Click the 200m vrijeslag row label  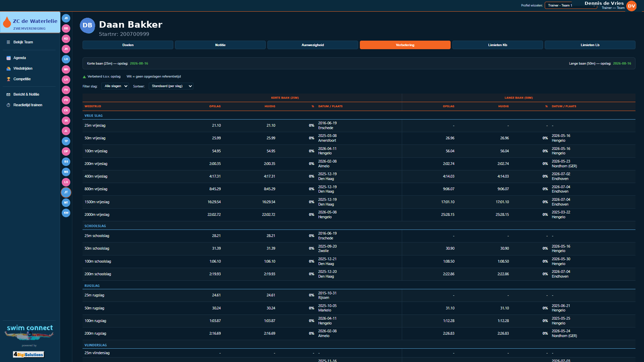coord(96,164)
